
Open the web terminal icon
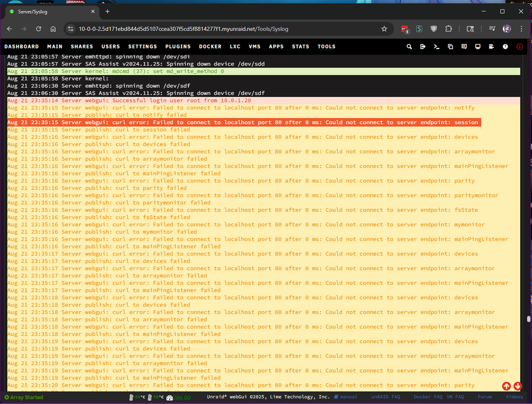[x=437, y=46]
